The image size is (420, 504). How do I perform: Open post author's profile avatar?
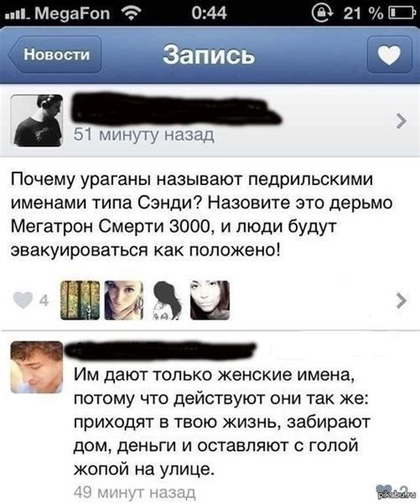[36, 120]
